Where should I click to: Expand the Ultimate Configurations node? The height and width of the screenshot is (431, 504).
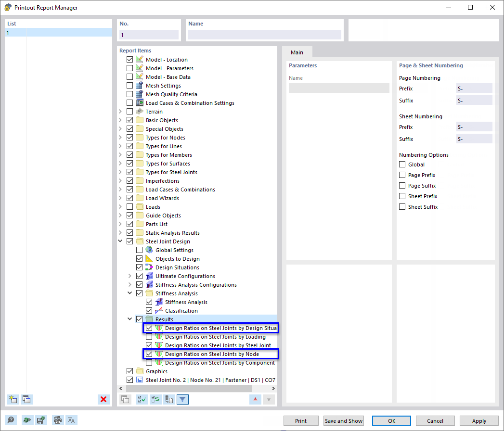(129, 276)
